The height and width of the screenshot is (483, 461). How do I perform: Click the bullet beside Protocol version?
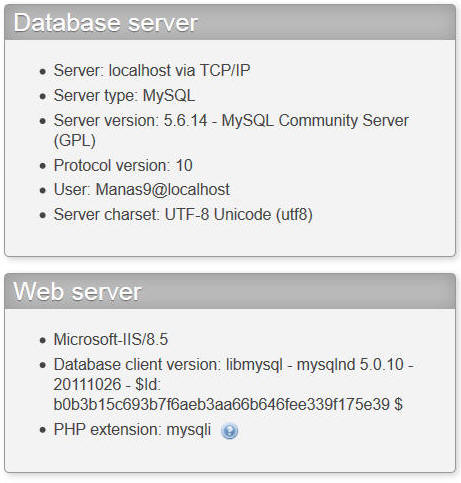tap(42, 166)
